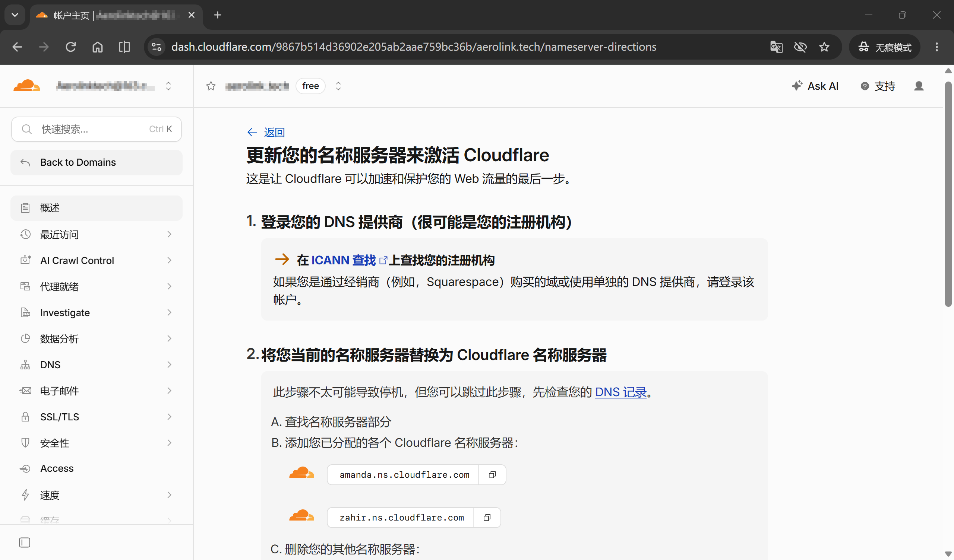954x560 pixels.
Task: Click the zahir.ns.cloudflare.com text field
Action: (400, 517)
